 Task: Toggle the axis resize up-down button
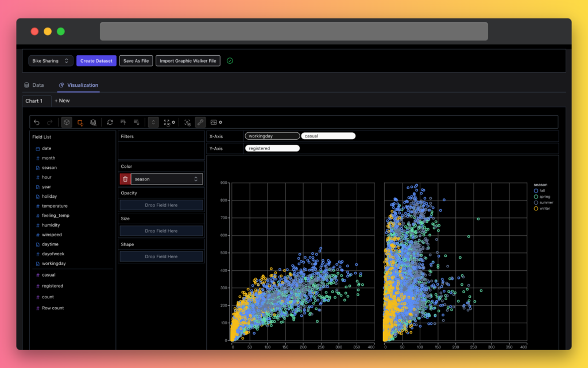pos(153,122)
